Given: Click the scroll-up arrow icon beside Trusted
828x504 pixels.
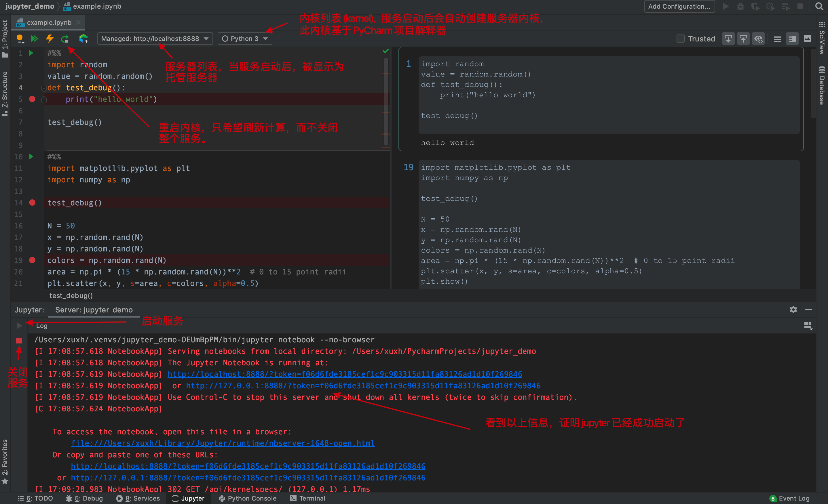Looking at the screenshot, I should point(743,39).
